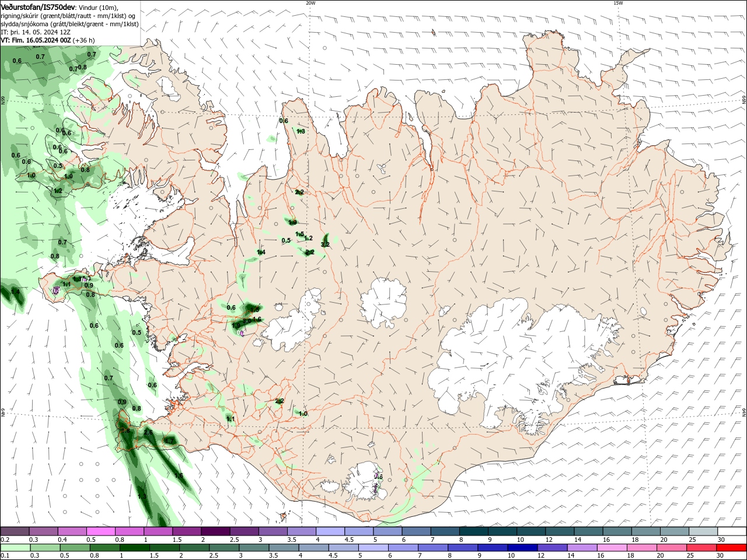This screenshot has width=747, height=560.
Task: Pick bright pink upper swatch between 0.5 and 0.8
Action: pyautogui.click(x=100, y=531)
